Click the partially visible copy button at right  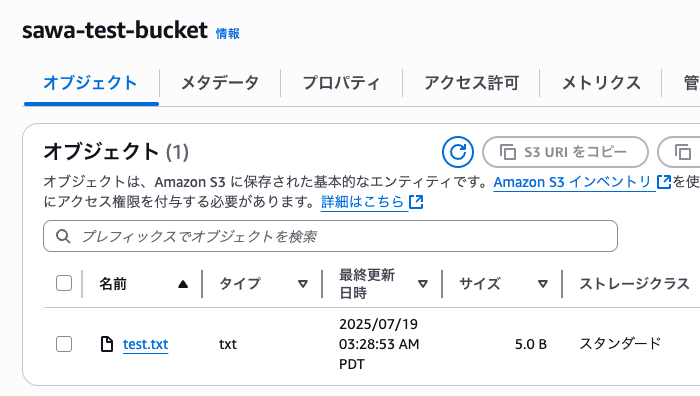click(x=679, y=152)
